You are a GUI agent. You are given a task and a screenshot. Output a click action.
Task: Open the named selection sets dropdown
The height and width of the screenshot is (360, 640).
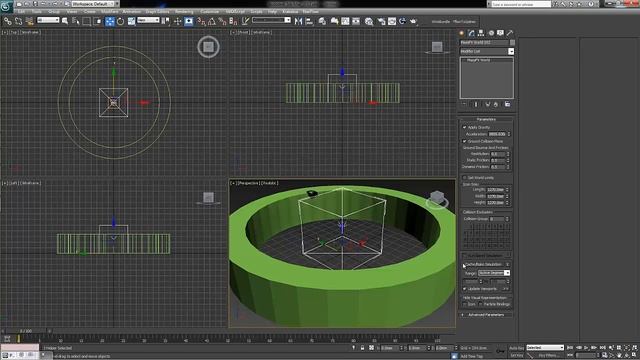pyautogui.click(x=271, y=20)
